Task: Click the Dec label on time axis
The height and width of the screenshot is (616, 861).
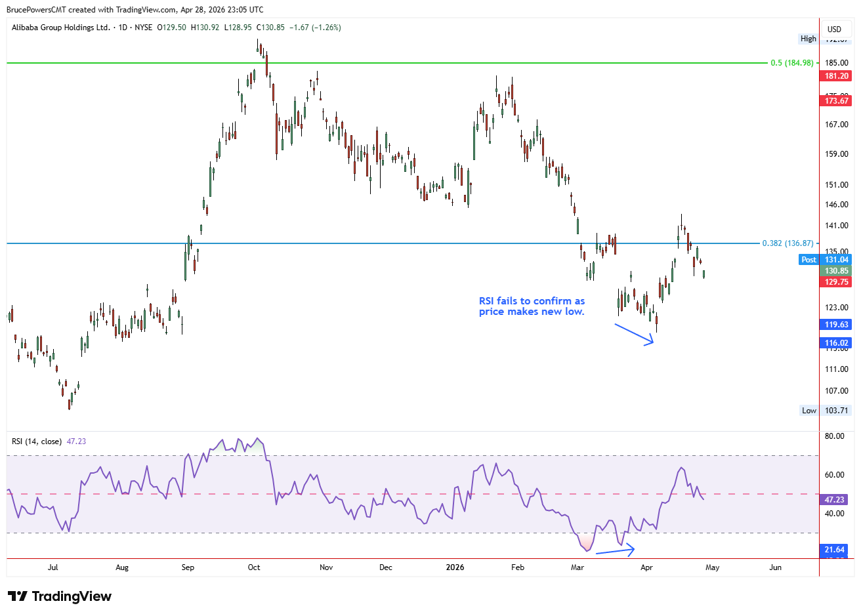Action: (386, 567)
